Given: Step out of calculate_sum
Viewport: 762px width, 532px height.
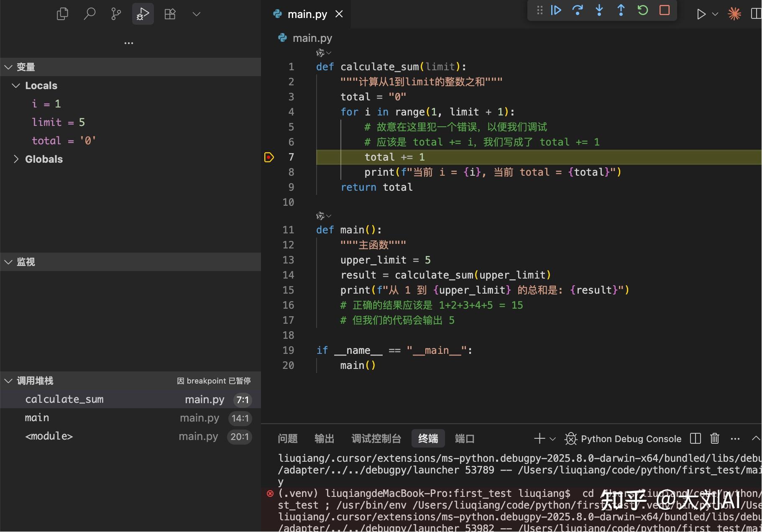Looking at the screenshot, I should tap(621, 10).
